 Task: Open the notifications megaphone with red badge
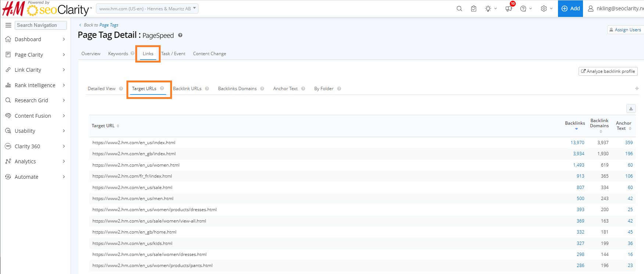(509, 8)
